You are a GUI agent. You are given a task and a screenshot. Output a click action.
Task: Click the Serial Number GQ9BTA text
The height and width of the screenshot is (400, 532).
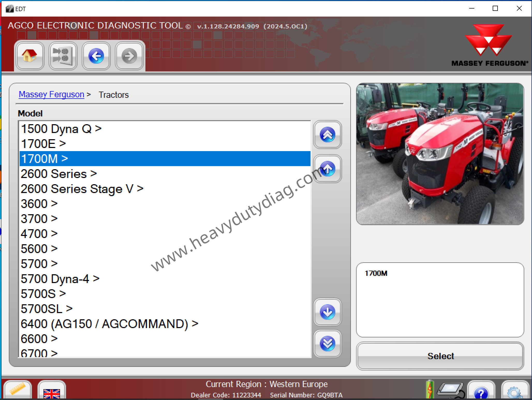[x=306, y=395]
